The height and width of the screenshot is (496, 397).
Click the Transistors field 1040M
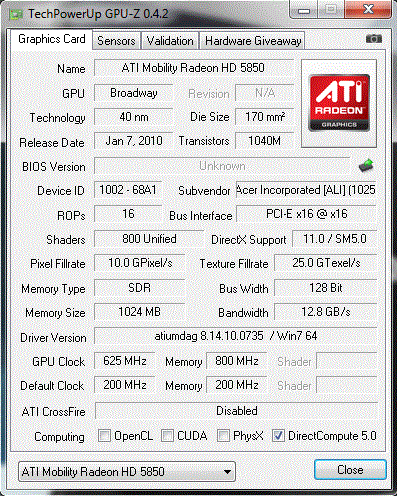[265, 141]
